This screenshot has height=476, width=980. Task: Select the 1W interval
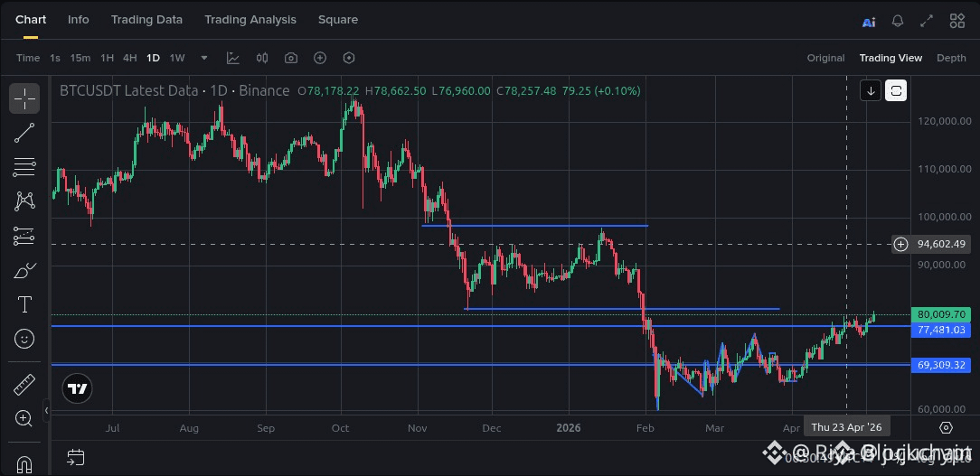tap(177, 58)
